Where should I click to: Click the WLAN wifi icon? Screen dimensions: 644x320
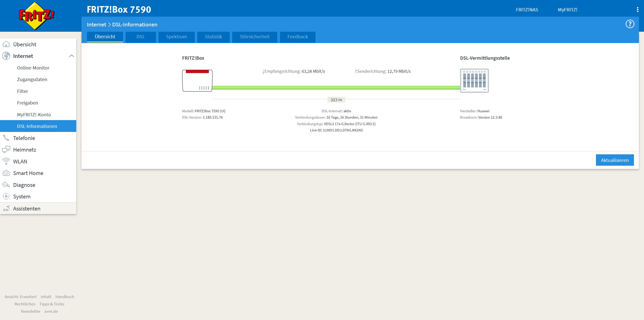(x=6, y=161)
